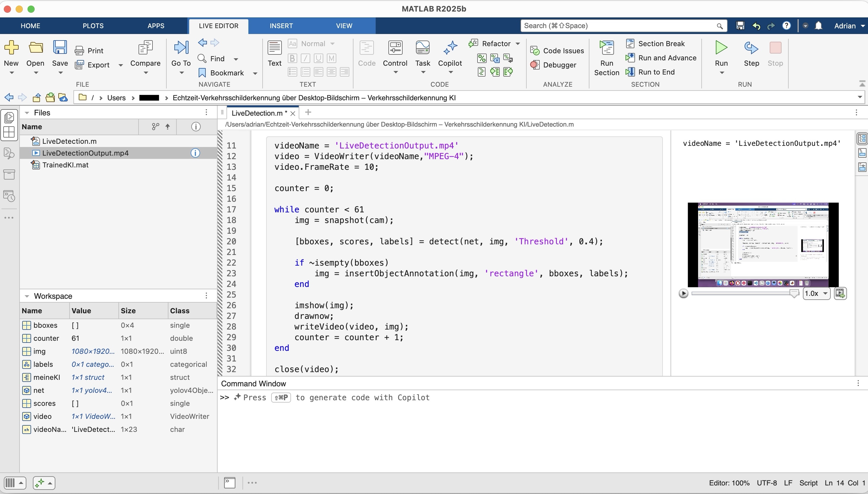The image size is (868, 494).
Task: Click the Compare files icon
Action: coord(145,49)
